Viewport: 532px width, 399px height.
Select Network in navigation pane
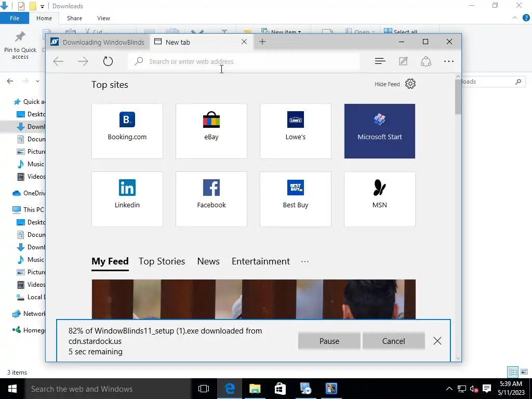(x=29, y=314)
